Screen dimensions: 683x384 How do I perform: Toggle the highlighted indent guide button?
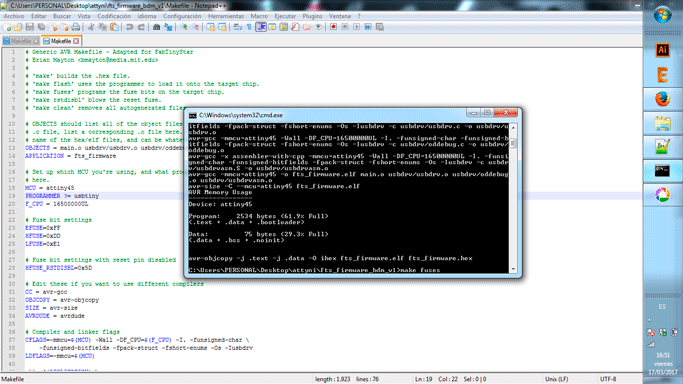(x=261, y=27)
